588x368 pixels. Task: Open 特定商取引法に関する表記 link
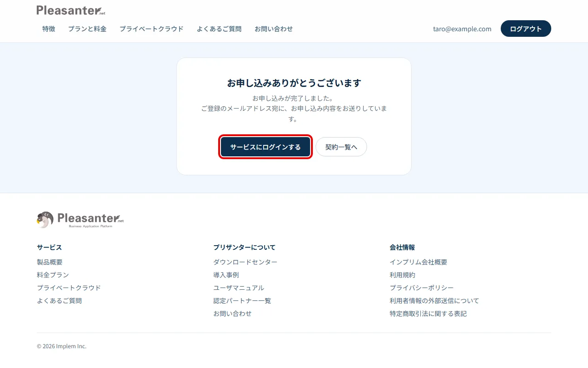[428, 314]
